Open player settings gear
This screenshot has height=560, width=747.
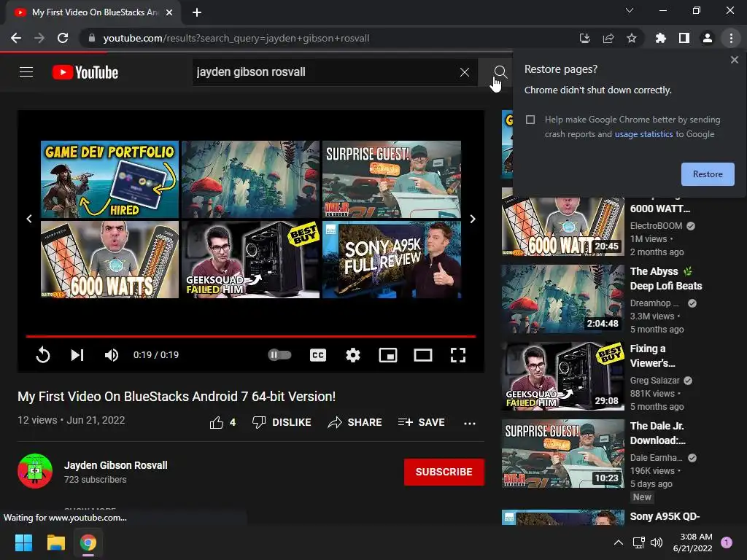pos(353,355)
